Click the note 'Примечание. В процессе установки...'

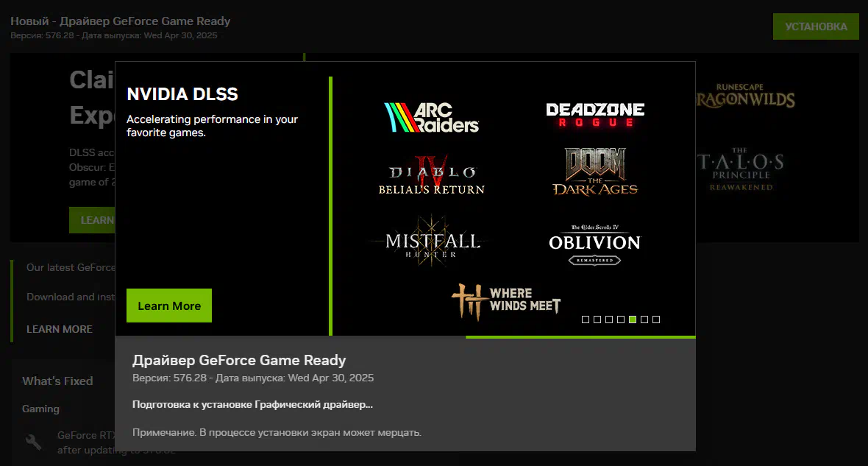[x=277, y=432]
